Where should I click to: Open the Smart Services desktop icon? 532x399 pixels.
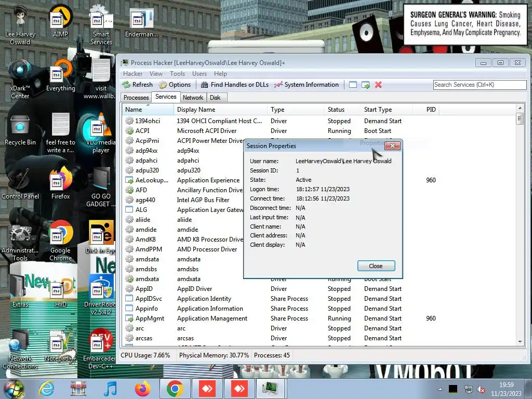pos(101,26)
